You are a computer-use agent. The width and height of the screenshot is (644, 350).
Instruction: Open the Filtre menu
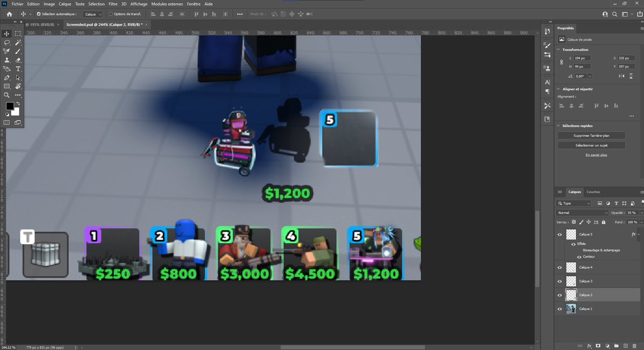click(113, 4)
